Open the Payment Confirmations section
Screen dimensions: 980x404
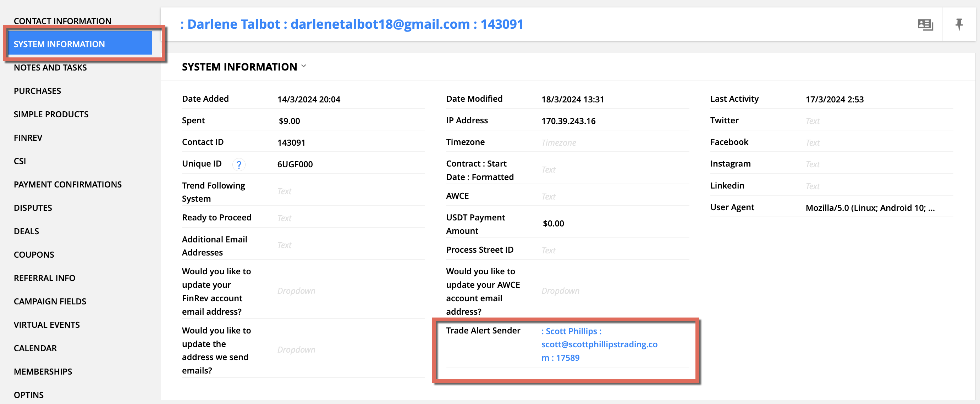pyautogui.click(x=68, y=184)
